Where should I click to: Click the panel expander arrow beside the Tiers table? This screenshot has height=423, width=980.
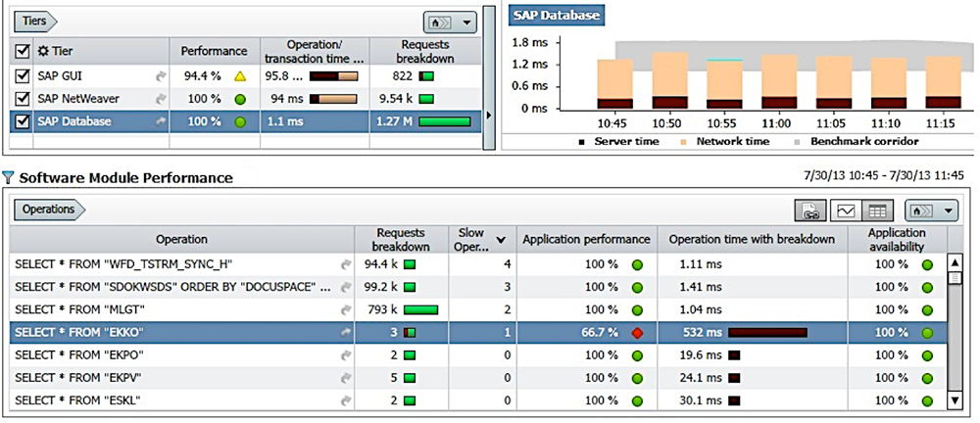(487, 115)
